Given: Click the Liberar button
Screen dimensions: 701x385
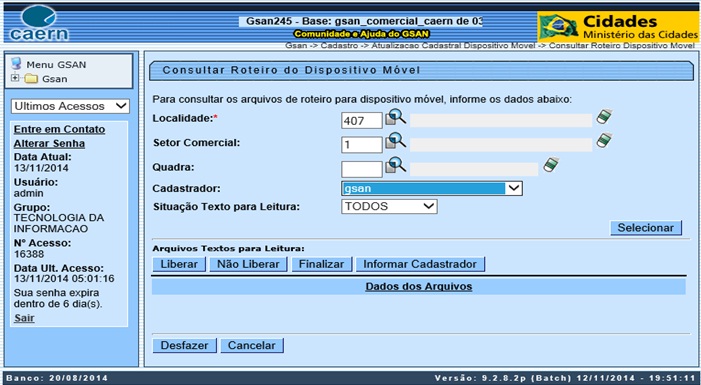Looking at the screenshot, I should point(179,264).
